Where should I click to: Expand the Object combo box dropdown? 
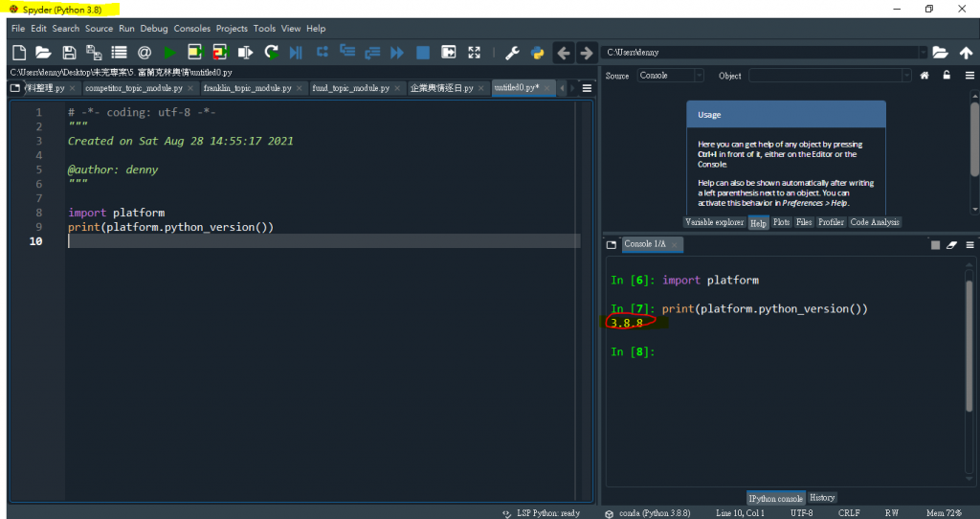point(905,76)
